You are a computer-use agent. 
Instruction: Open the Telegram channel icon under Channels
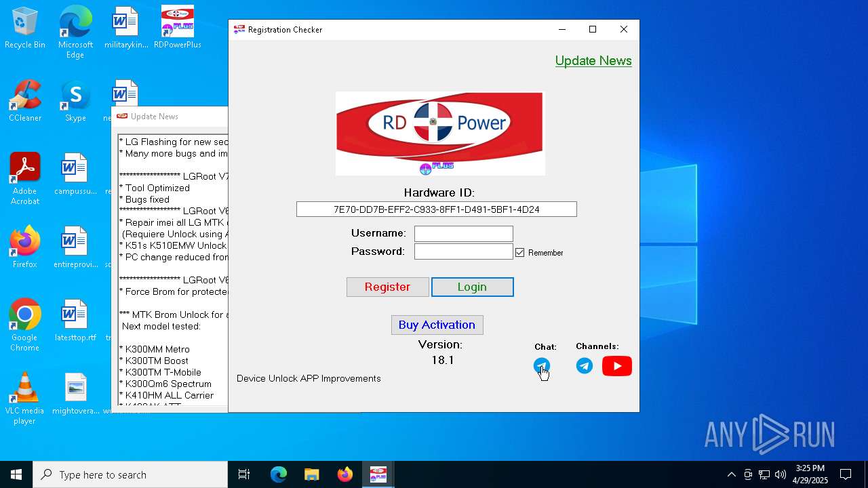point(585,366)
